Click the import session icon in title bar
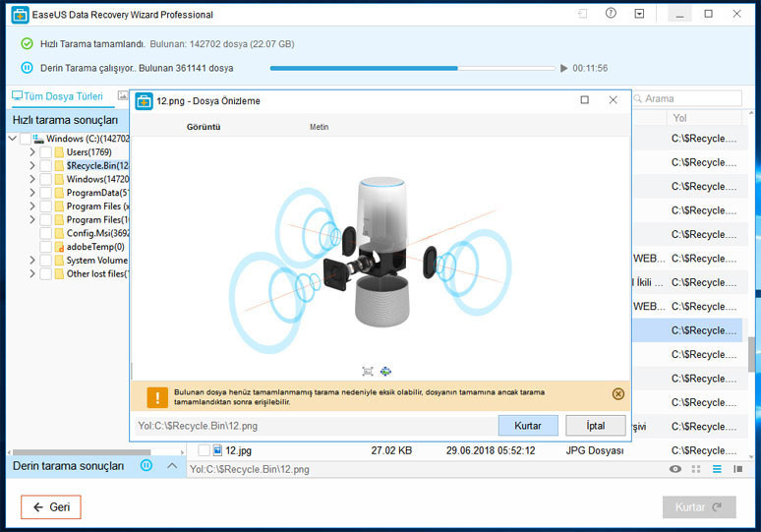761x532 pixels. coord(582,14)
